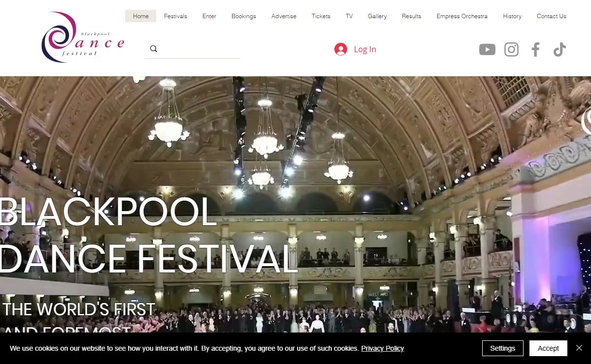The height and width of the screenshot is (364, 591).
Task: Open the Festivals menu
Action: click(175, 16)
